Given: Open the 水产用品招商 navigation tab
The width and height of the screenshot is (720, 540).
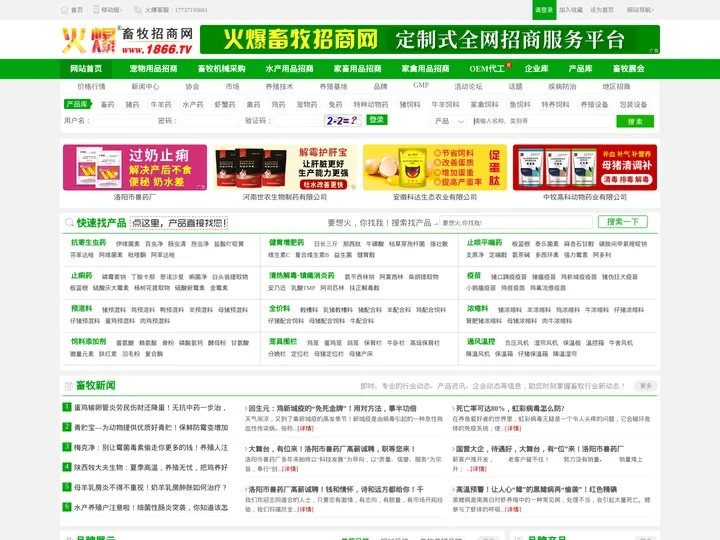Looking at the screenshot, I should (x=289, y=69).
